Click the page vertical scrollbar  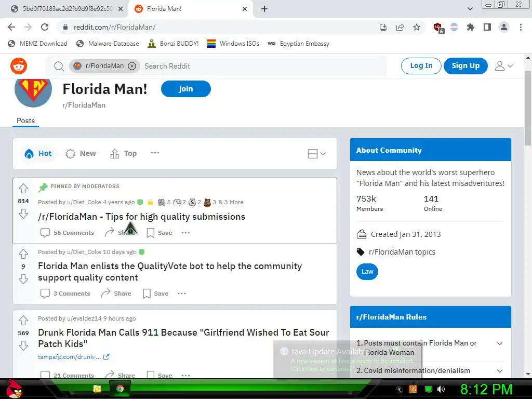click(x=528, y=109)
